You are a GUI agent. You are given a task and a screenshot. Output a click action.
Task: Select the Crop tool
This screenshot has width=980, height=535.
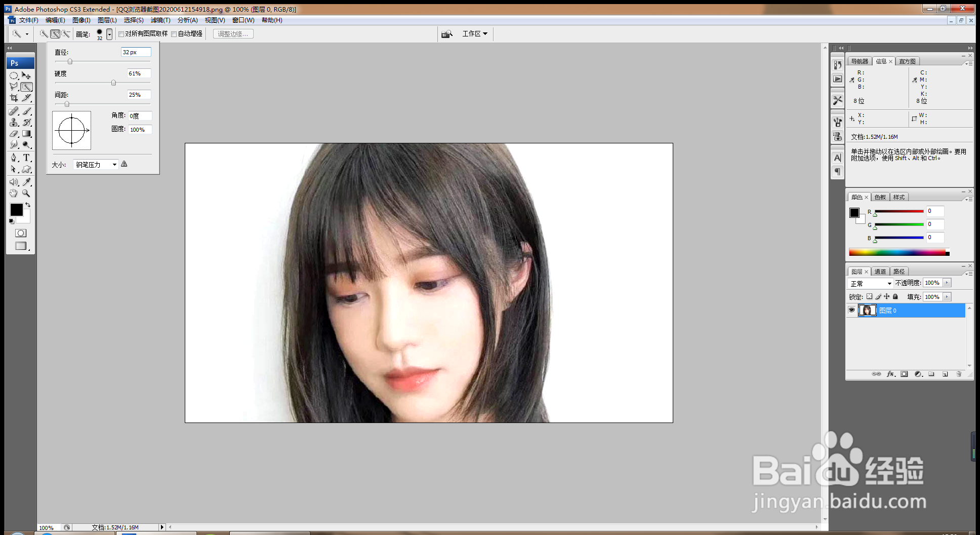point(14,98)
